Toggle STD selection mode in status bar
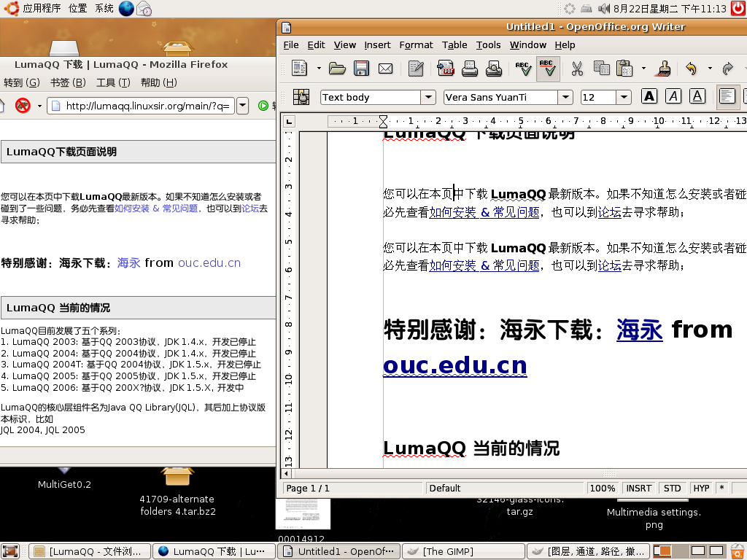 [x=672, y=488]
